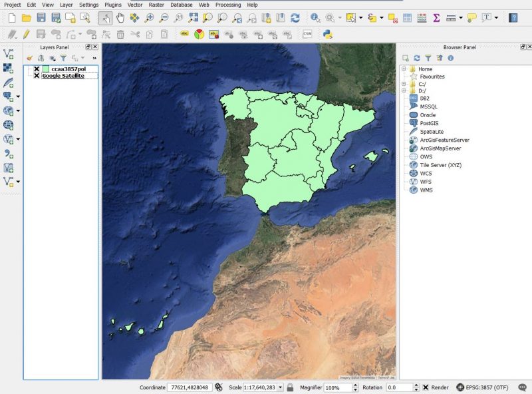This screenshot has height=394, width=532.
Task: Disable the Render checkbox in status bar
Action: tap(426, 387)
